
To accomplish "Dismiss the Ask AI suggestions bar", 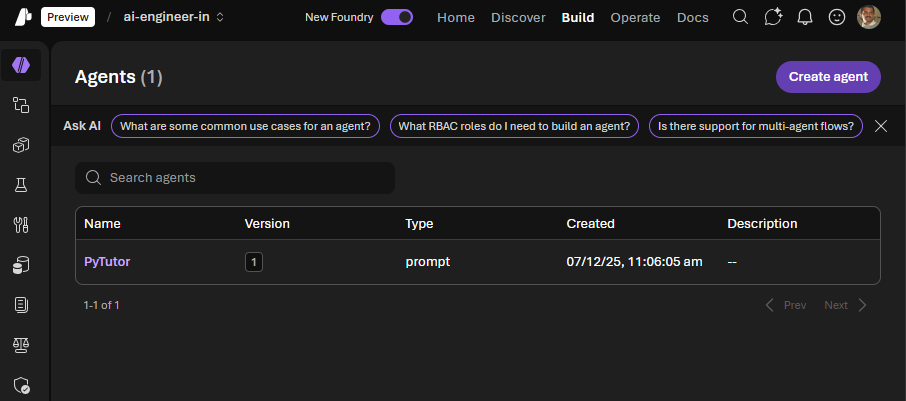I will tap(881, 126).
